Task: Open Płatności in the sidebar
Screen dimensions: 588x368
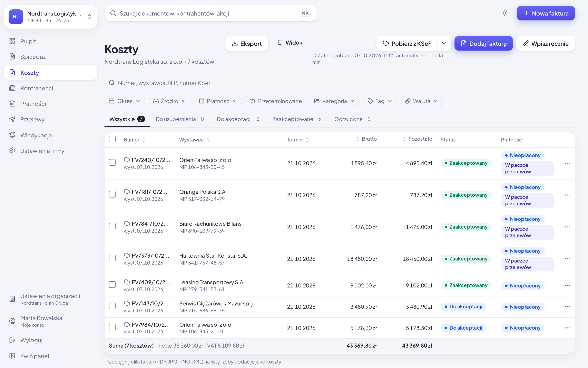Action: coord(51,104)
